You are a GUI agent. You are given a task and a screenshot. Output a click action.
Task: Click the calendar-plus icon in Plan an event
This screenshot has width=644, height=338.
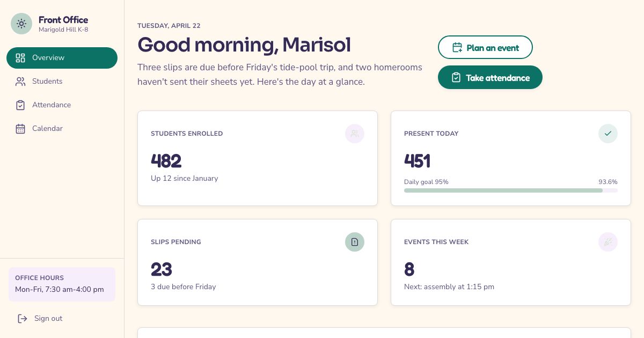coord(457,48)
